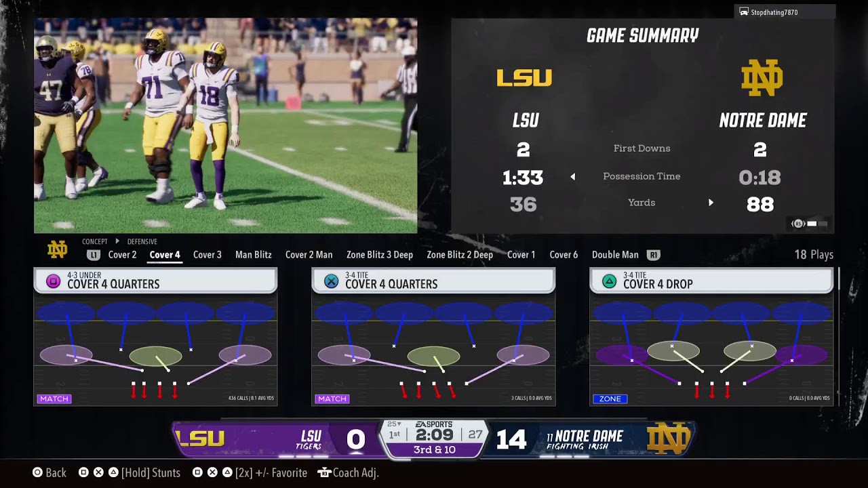Open the Man Blitz tab

253,255
